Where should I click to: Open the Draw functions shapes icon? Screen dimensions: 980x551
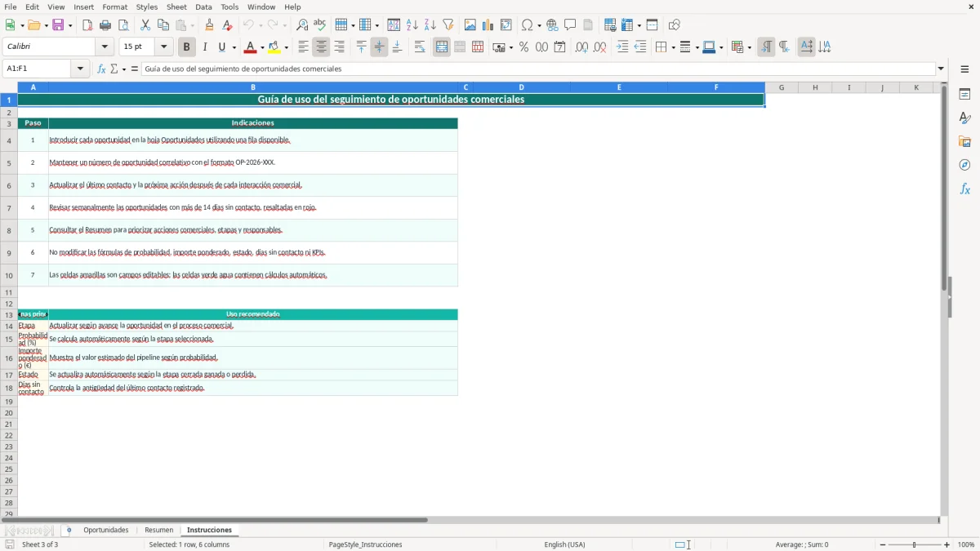coord(675,25)
